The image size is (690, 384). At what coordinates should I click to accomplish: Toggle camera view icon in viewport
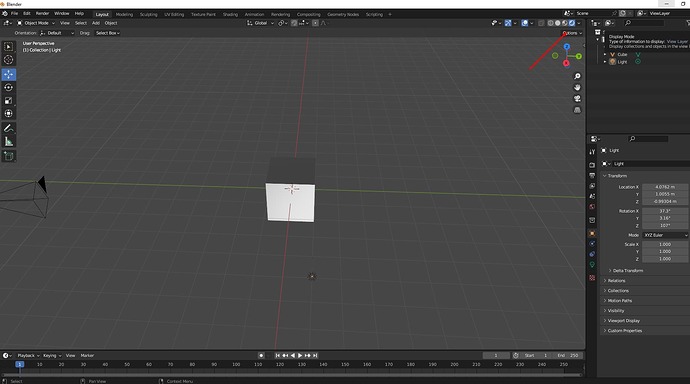point(577,99)
